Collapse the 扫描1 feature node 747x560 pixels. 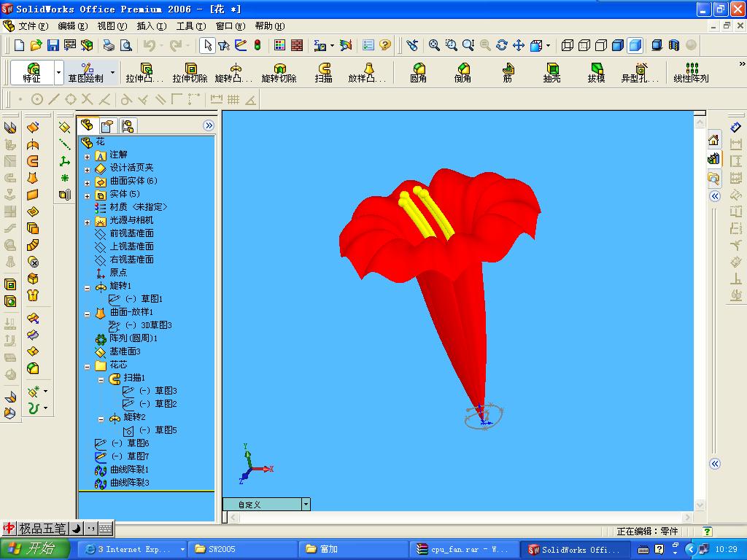pyautogui.click(x=101, y=380)
